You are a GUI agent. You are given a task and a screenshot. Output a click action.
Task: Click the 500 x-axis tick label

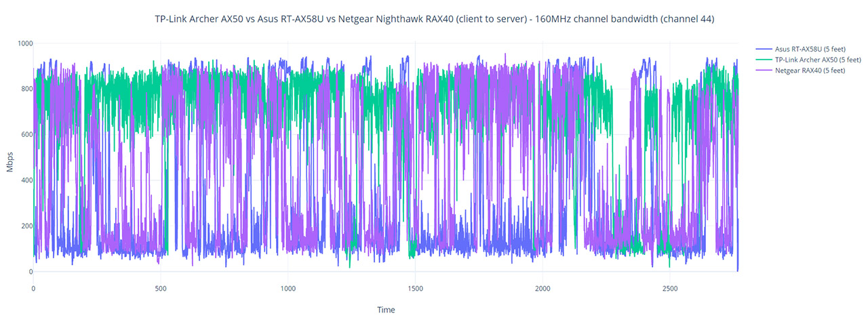point(161,288)
